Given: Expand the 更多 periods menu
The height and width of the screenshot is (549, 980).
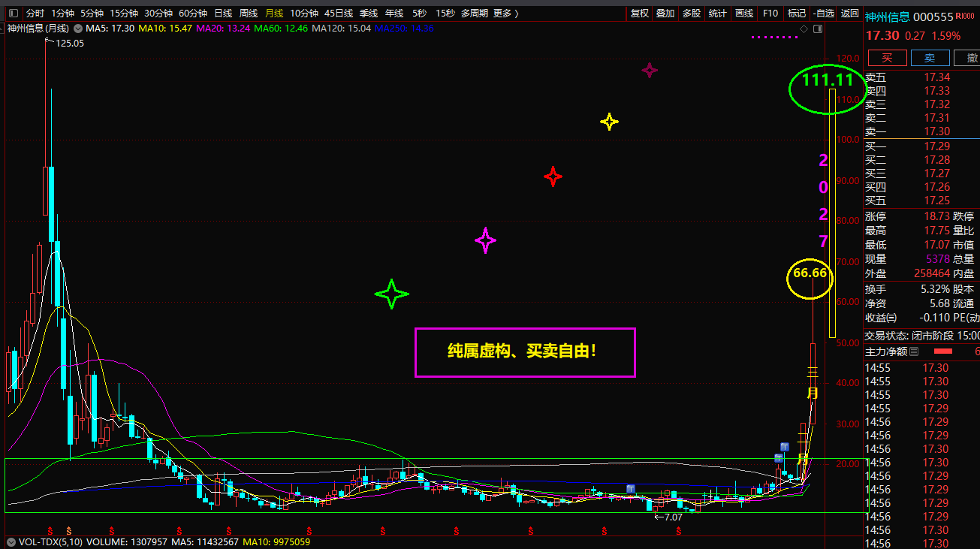Looking at the screenshot, I should click(505, 14).
